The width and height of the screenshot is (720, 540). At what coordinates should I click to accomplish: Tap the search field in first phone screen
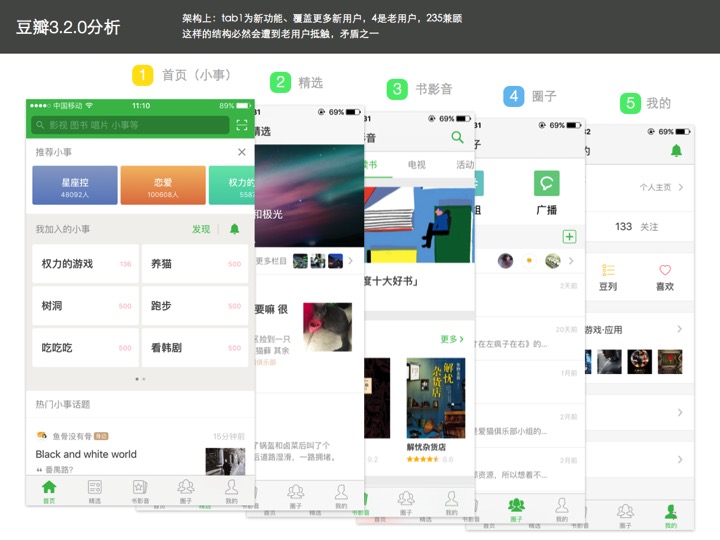[x=130, y=125]
